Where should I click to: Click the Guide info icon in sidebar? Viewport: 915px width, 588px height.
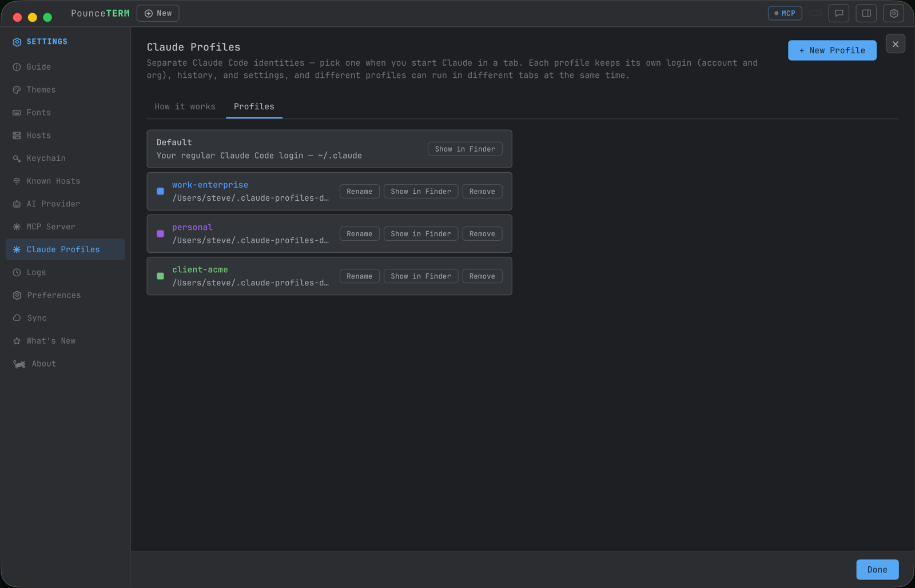click(x=17, y=67)
